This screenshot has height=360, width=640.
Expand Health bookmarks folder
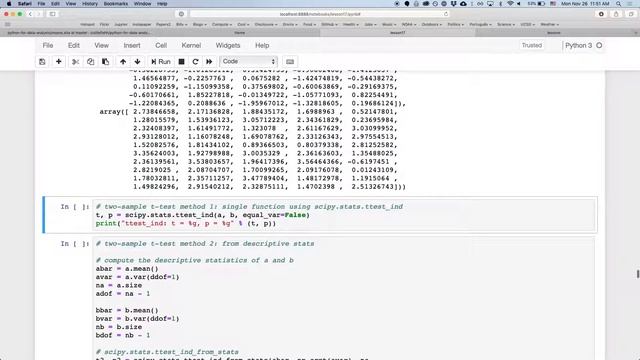click(350, 24)
